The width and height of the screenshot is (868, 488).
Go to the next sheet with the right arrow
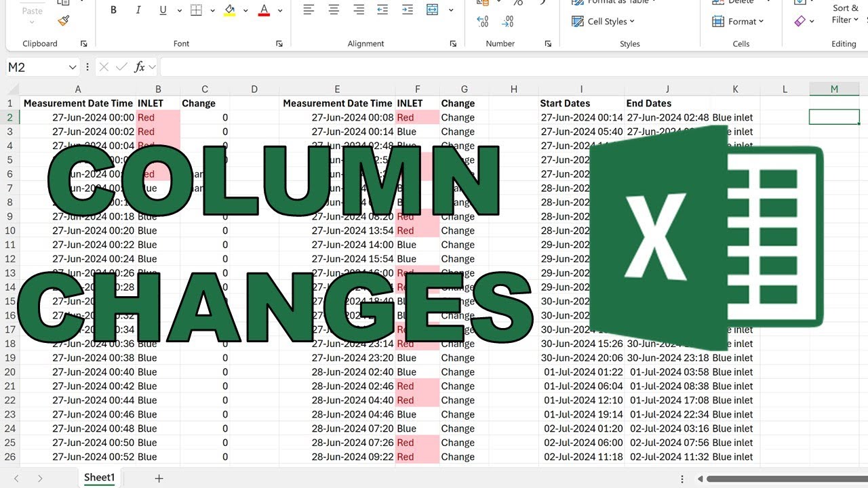click(x=40, y=479)
